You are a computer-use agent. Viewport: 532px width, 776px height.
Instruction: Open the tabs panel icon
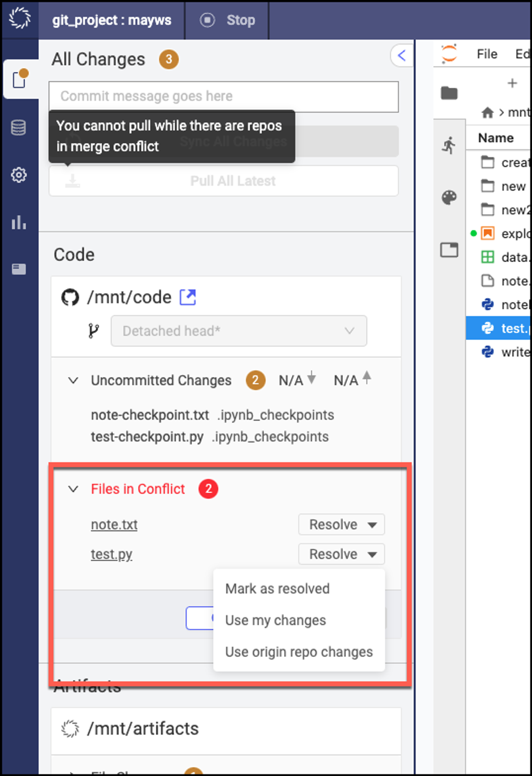(449, 250)
